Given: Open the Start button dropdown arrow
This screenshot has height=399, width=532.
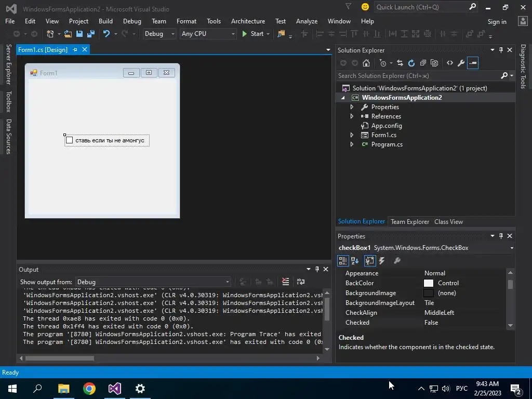Looking at the screenshot, I should click(268, 34).
